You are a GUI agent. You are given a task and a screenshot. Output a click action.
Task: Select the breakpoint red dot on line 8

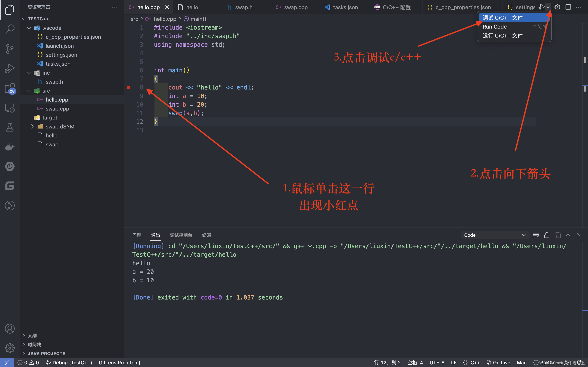(x=129, y=87)
